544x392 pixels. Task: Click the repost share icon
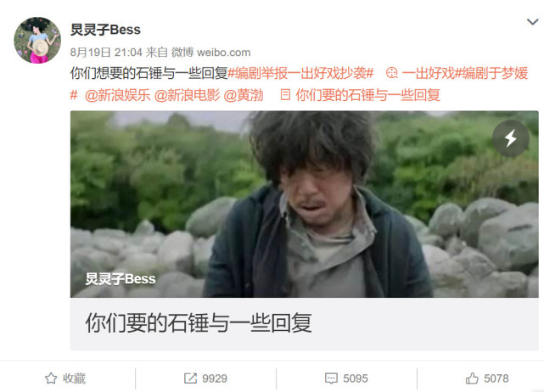coord(190,378)
